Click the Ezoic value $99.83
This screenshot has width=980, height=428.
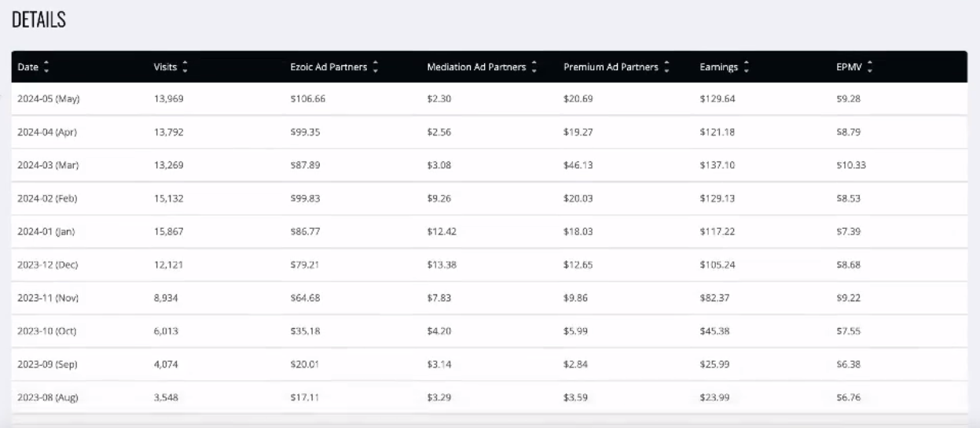click(x=306, y=198)
